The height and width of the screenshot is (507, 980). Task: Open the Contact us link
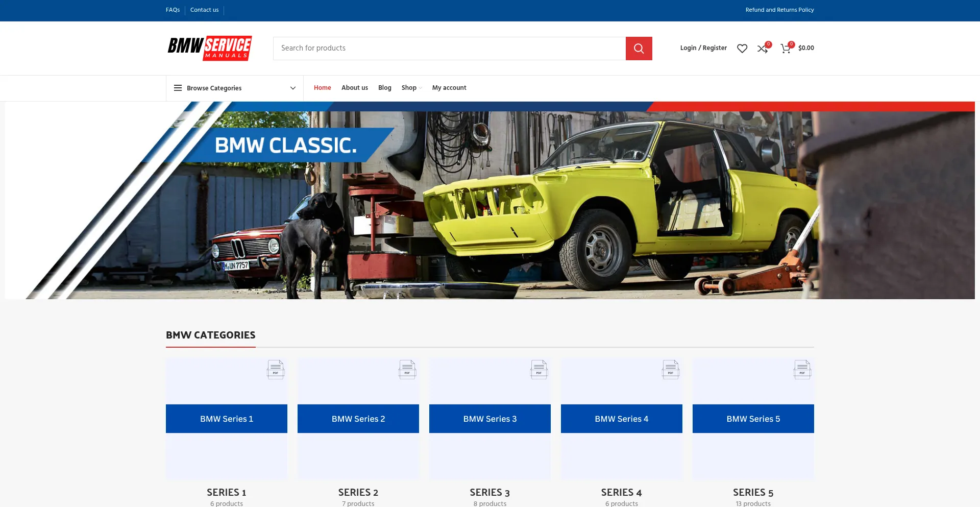coord(204,10)
